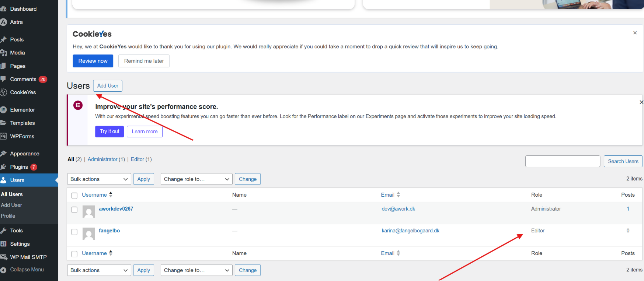Open the top Bulk actions dropdown
This screenshot has height=281, width=644.
tap(99, 179)
